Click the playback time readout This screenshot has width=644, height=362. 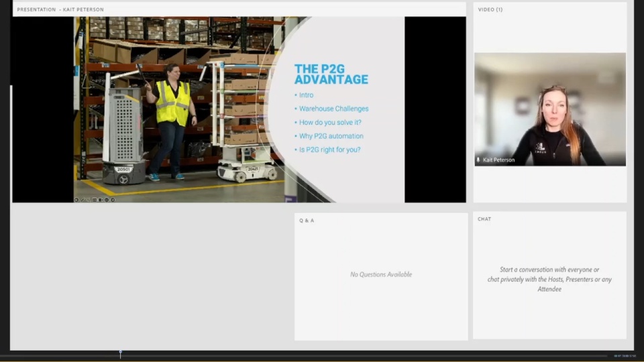pos(625,356)
